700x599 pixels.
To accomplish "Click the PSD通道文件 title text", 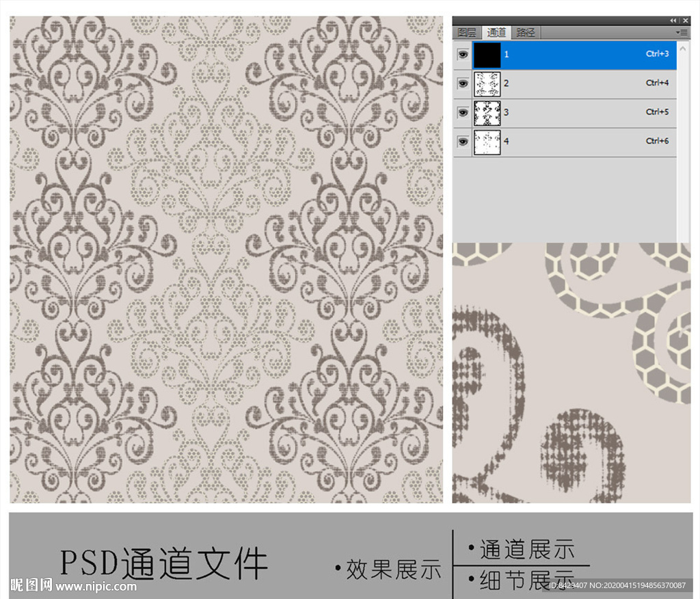I will click(164, 563).
